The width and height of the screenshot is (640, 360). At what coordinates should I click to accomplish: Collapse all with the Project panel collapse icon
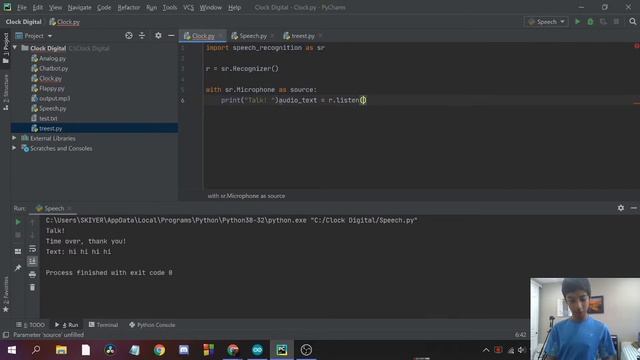142,36
